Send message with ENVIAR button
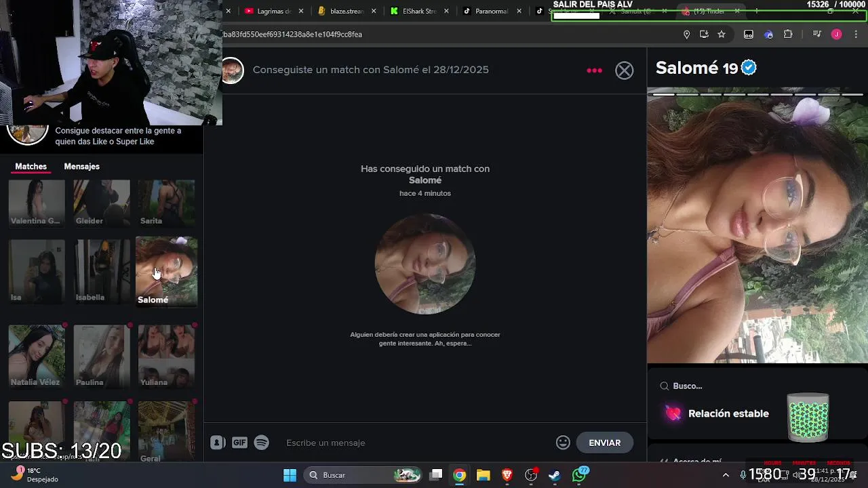868x488 pixels. (x=604, y=443)
